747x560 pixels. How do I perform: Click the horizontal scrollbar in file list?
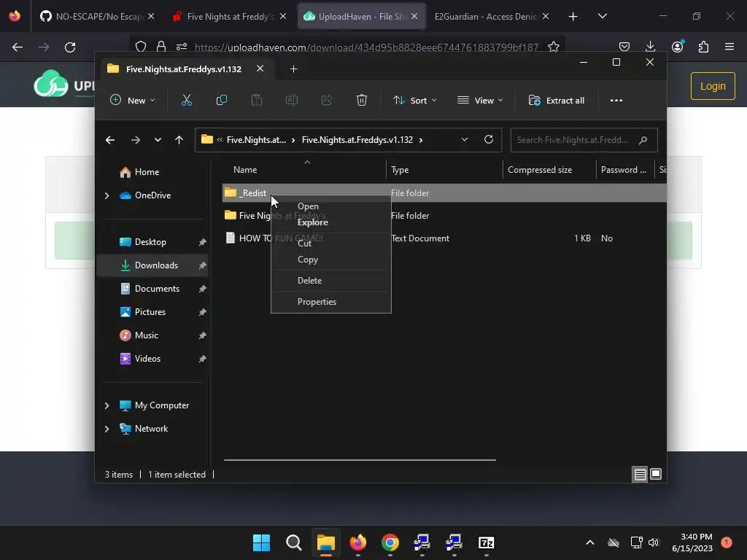click(x=360, y=460)
